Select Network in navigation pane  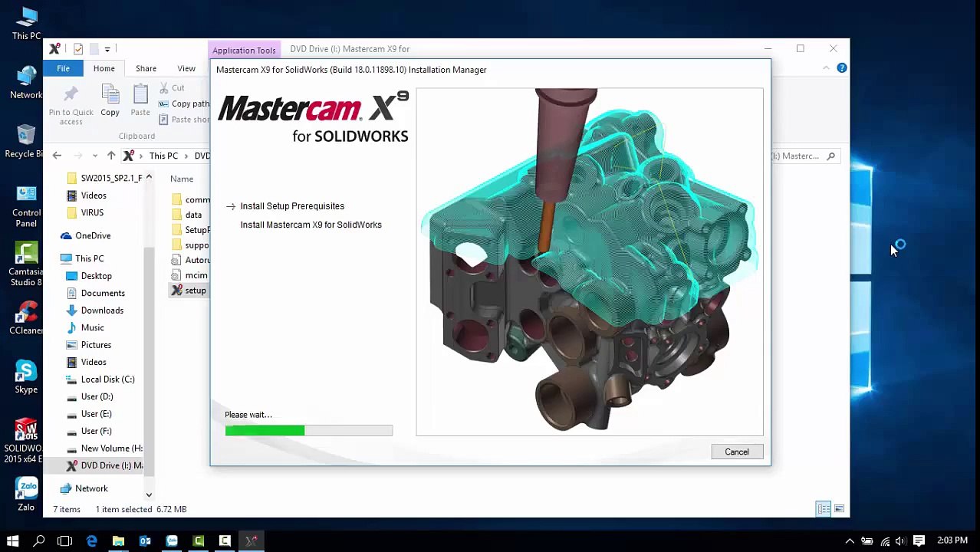pos(84,488)
